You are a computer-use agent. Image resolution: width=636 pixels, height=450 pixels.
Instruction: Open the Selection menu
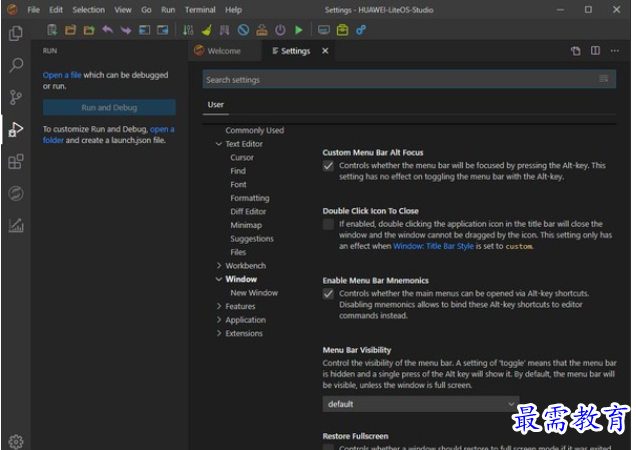tap(88, 10)
